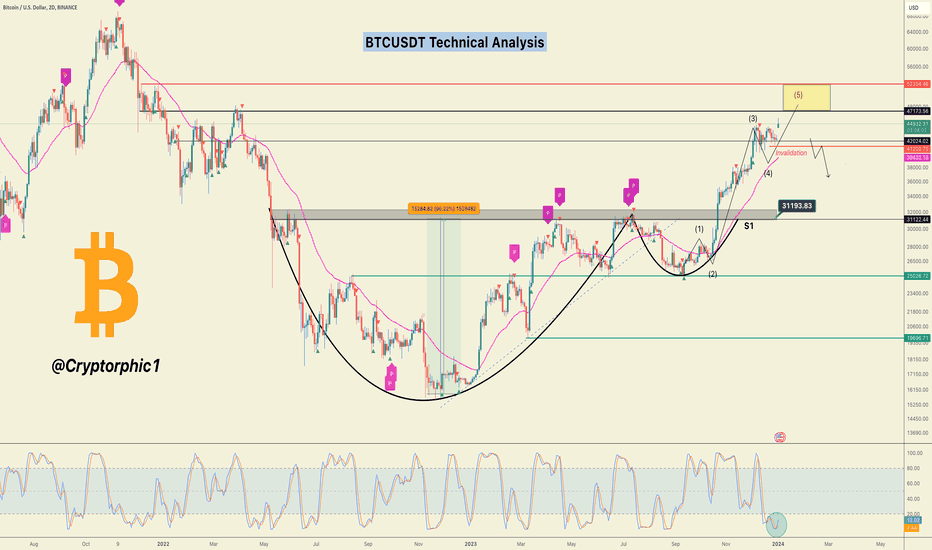Click the 31193.83 price callout box
932x550 pixels.
(x=796, y=206)
